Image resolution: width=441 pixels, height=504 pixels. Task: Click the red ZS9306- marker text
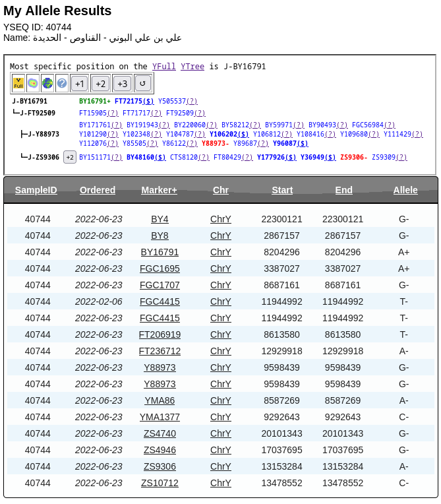click(x=353, y=157)
